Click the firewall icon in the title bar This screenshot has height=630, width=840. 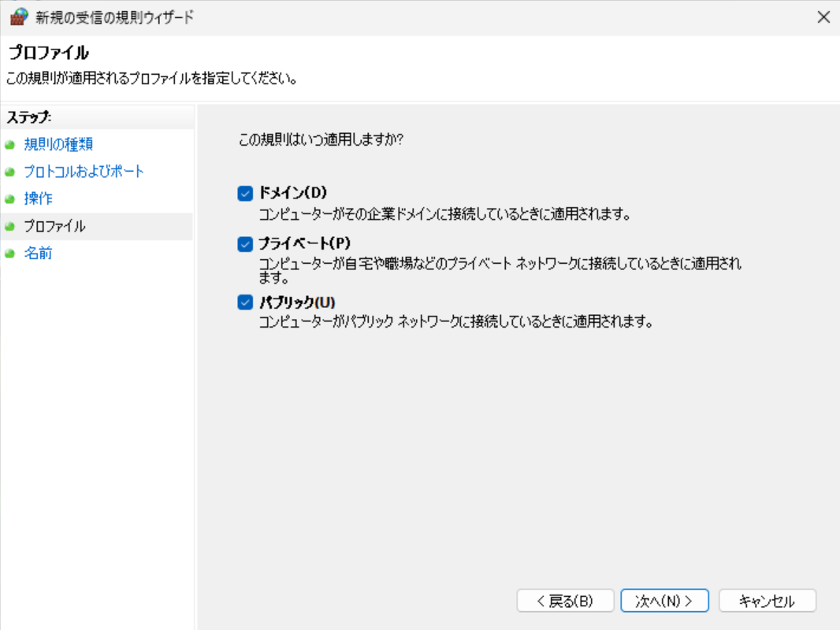(x=18, y=17)
